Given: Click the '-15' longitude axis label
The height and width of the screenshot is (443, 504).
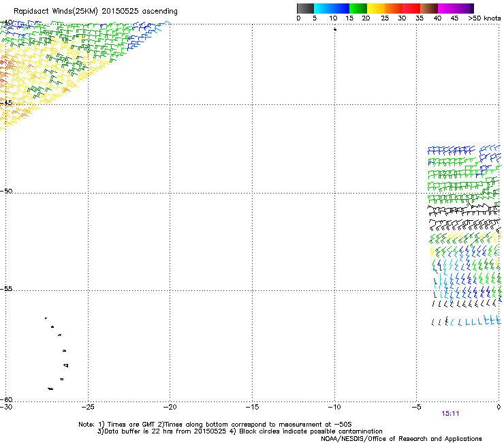Looking at the screenshot, I should click(252, 407).
